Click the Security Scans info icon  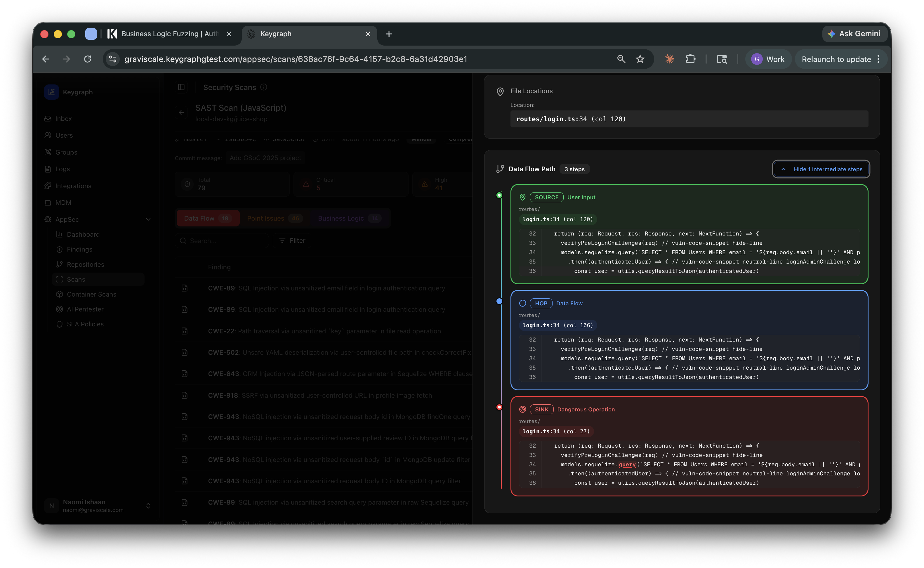264,87
